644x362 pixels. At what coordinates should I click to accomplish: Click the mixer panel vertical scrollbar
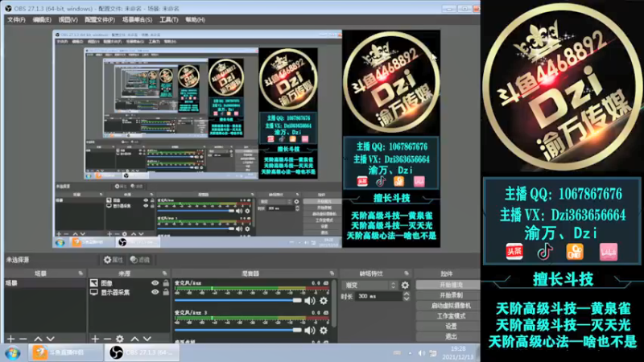(x=334, y=304)
